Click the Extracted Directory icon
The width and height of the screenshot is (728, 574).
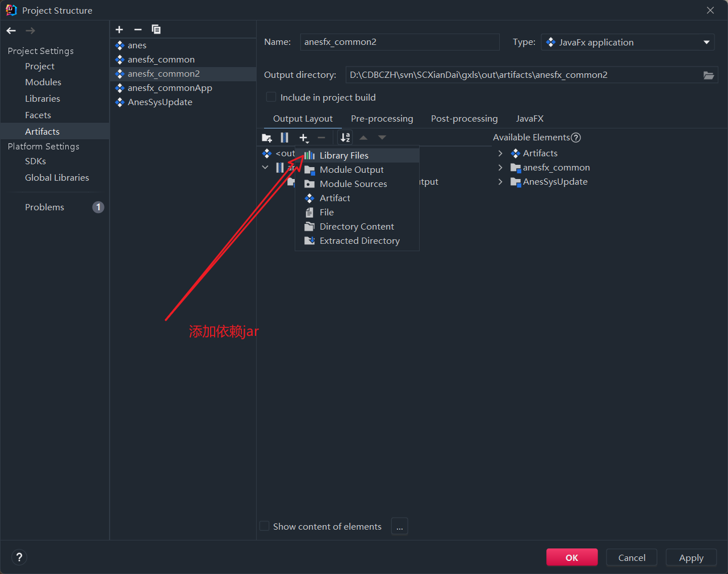309,241
